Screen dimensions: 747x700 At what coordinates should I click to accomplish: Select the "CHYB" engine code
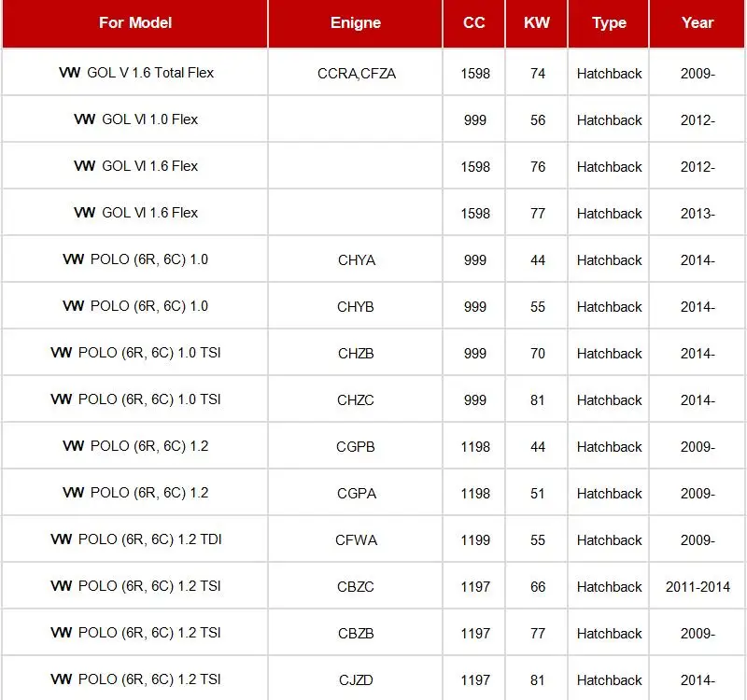pyautogui.click(x=356, y=307)
